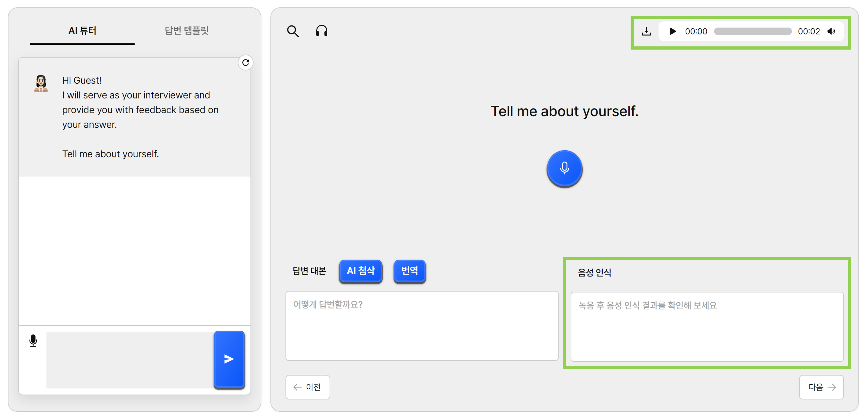Play the recorded audio
The width and height of the screenshot is (868, 420).
[673, 31]
